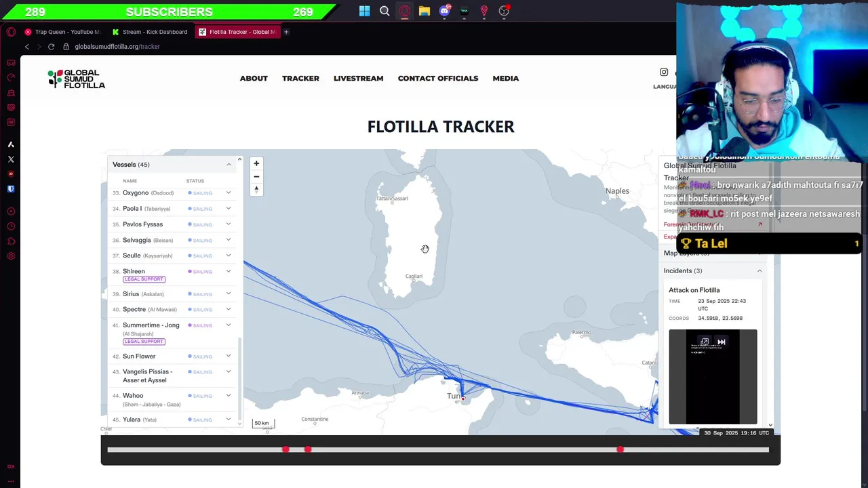Screen dimensions: 868x488
Task: Open incident video in picture-in-picture
Action: click(705, 342)
